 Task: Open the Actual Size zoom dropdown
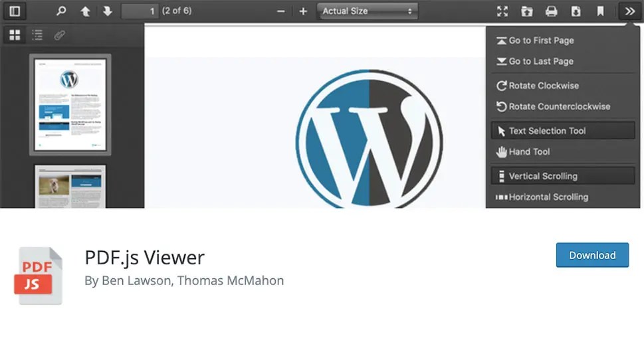pos(368,11)
